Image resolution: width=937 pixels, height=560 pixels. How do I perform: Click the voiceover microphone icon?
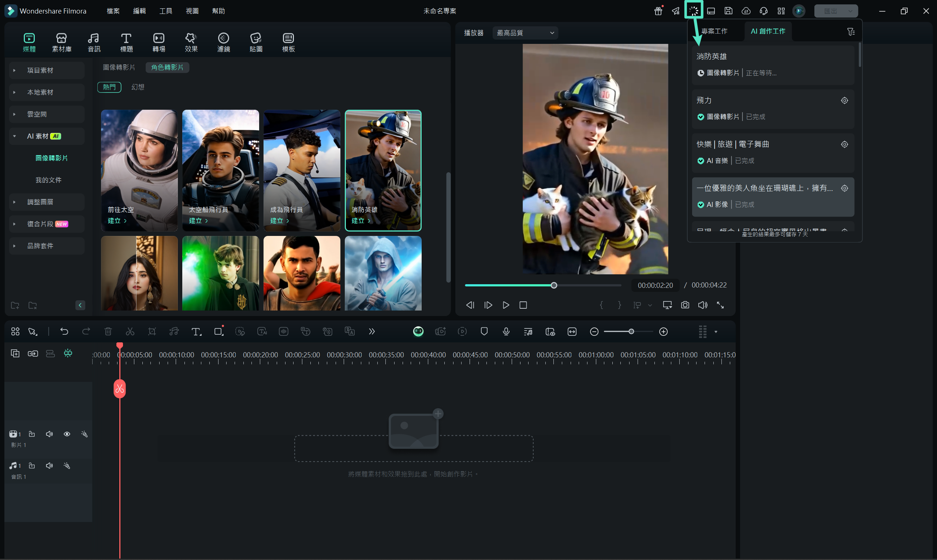point(506,331)
